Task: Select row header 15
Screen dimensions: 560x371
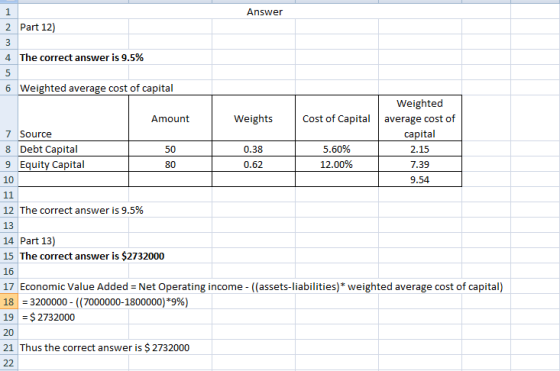Action: [9, 256]
